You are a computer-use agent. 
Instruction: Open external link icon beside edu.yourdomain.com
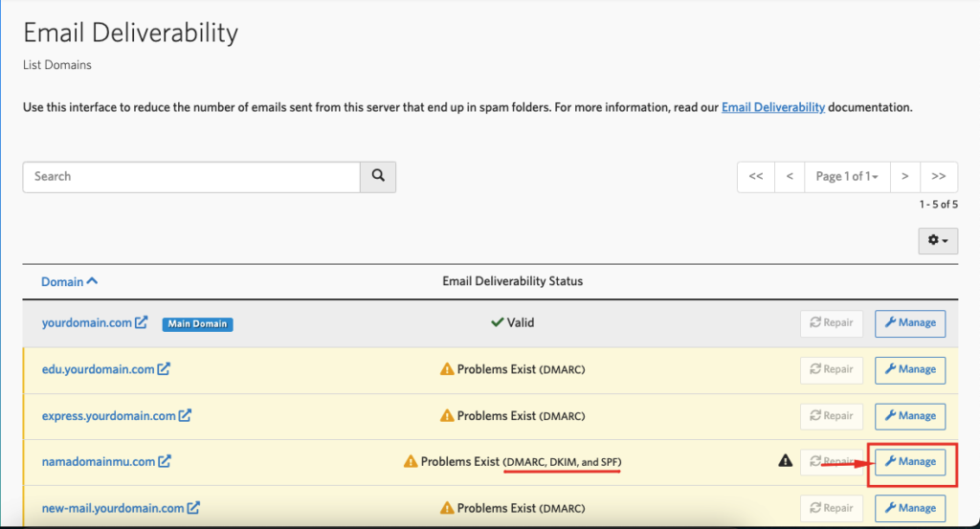pos(164,369)
